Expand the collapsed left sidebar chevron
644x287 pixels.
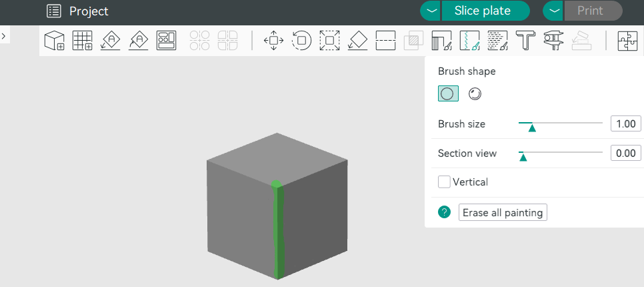pyautogui.click(x=4, y=36)
